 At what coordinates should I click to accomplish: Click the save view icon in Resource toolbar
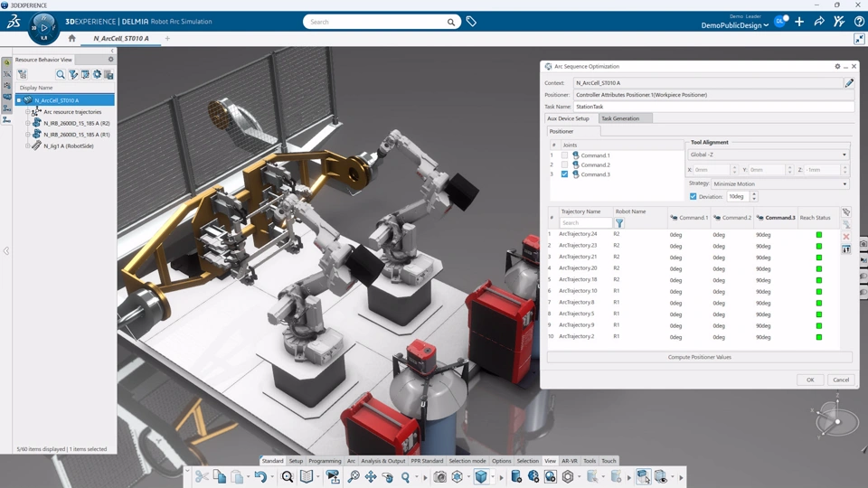108,74
